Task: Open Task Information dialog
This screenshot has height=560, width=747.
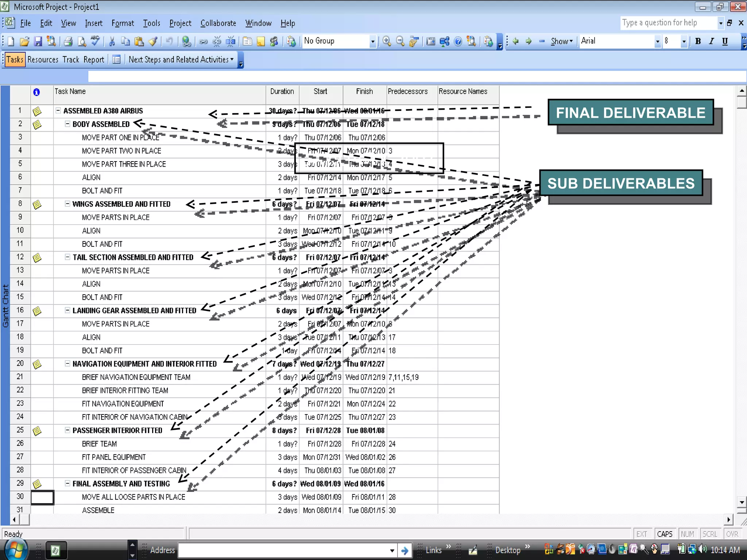Action: coord(247,42)
